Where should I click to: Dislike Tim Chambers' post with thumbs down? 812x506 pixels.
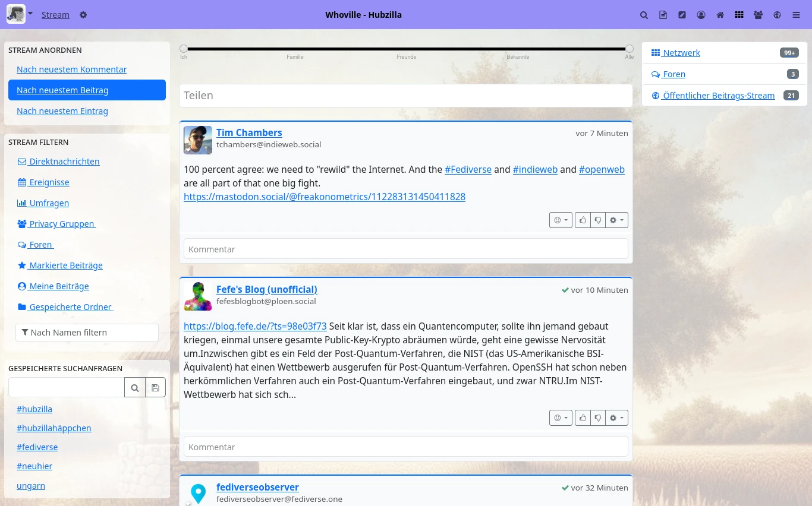click(x=598, y=220)
